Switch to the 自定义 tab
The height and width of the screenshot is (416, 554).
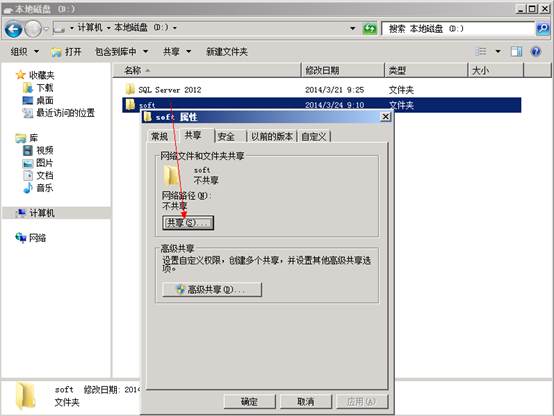coord(313,136)
